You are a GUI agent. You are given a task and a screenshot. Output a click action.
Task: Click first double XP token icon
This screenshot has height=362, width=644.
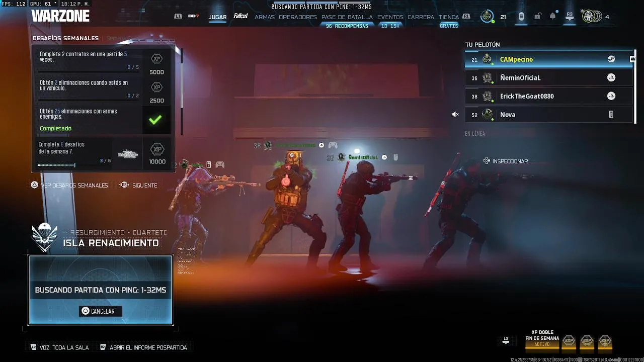coord(569,341)
